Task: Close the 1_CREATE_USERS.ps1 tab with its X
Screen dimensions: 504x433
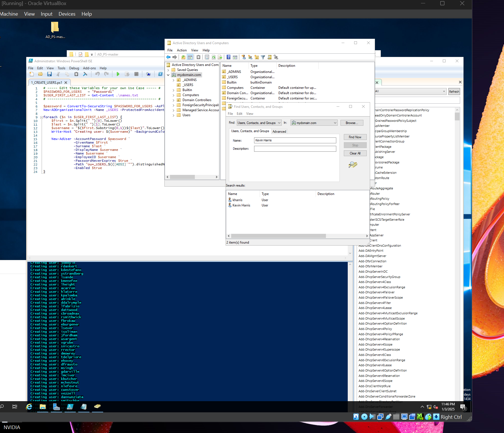Action: (66, 83)
